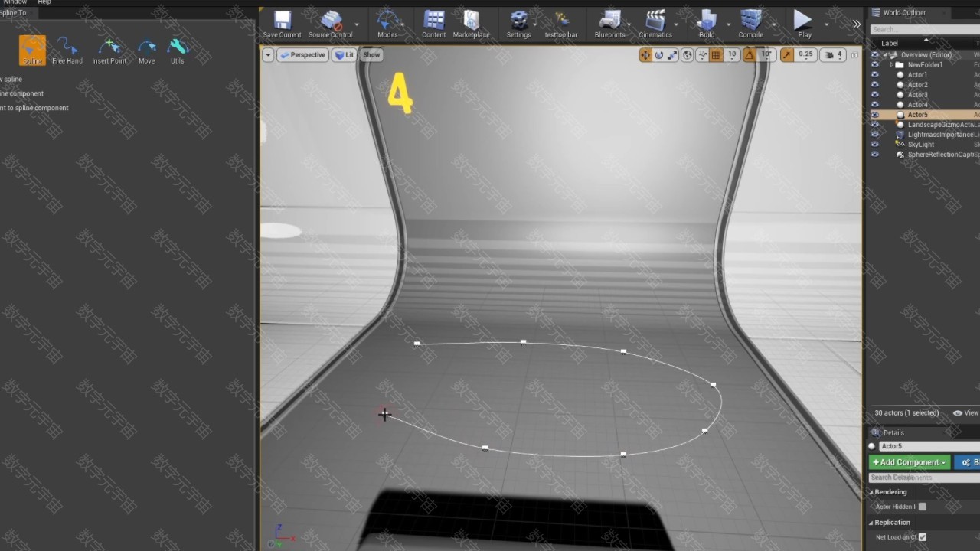This screenshot has width=980, height=551.
Task: Click the Details panel icon
Action: coord(877,432)
